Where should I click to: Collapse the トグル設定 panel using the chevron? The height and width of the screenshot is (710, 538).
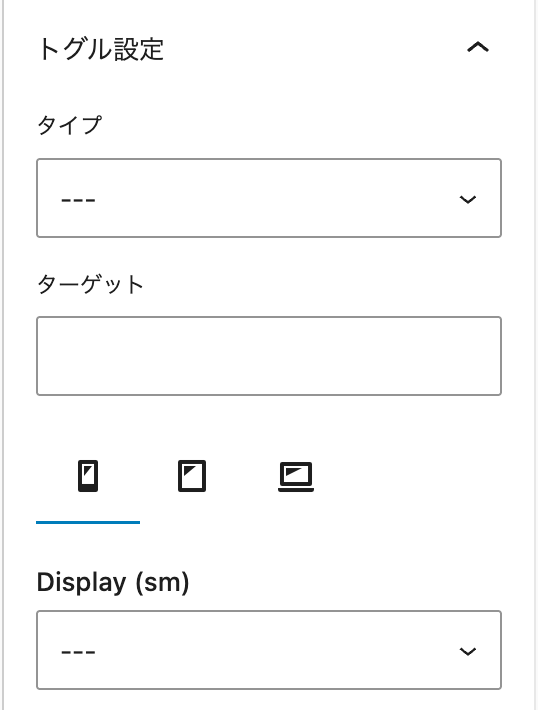[x=478, y=47]
